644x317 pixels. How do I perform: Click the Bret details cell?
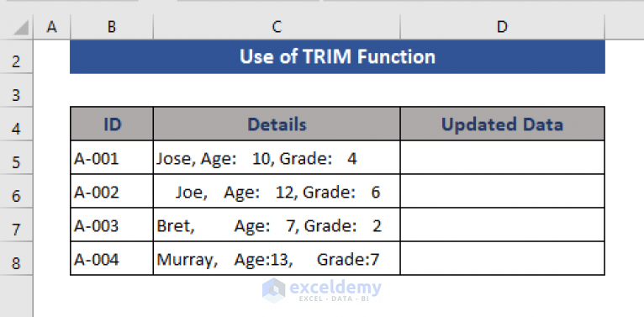277,225
